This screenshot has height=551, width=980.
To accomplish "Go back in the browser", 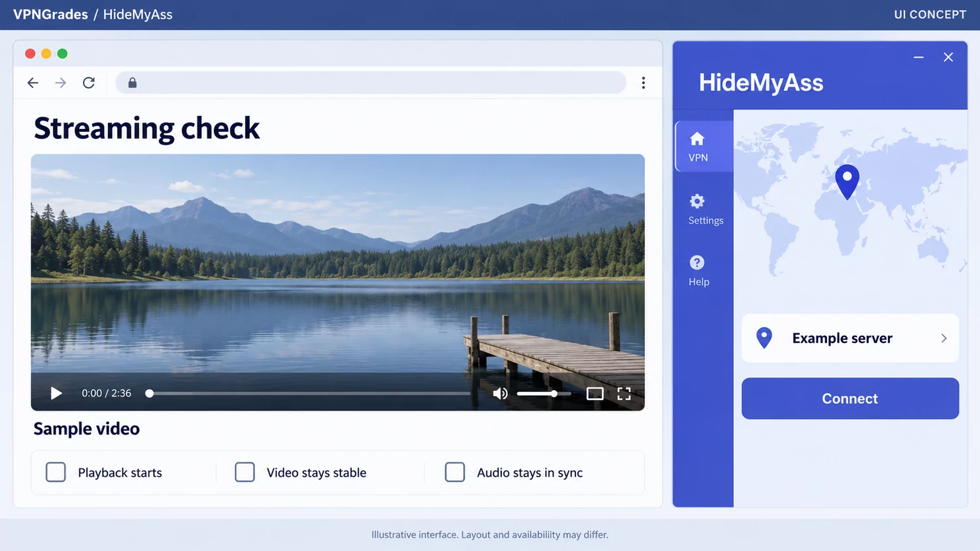I will (x=32, y=83).
